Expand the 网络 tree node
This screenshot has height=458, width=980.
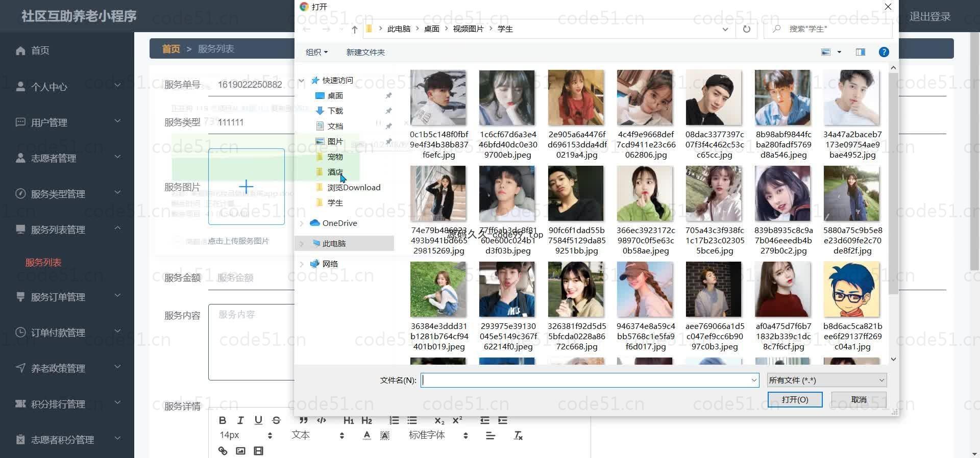[x=302, y=264]
